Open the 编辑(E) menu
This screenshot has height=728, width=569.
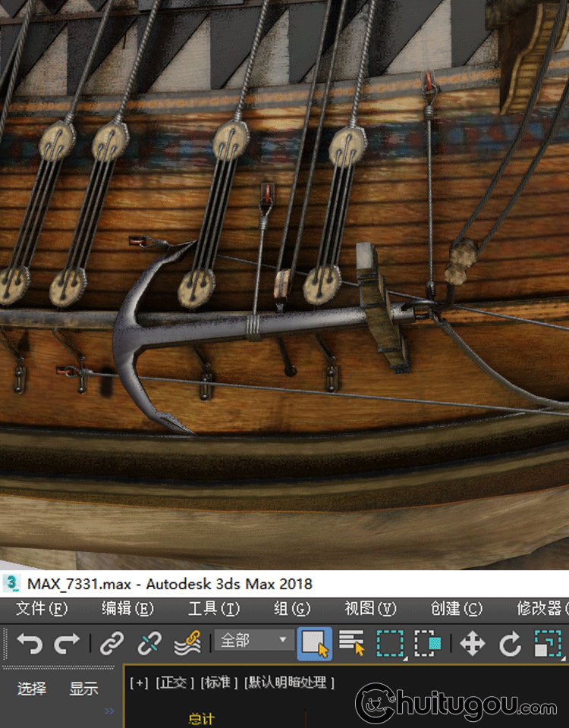[x=127, y=608]
